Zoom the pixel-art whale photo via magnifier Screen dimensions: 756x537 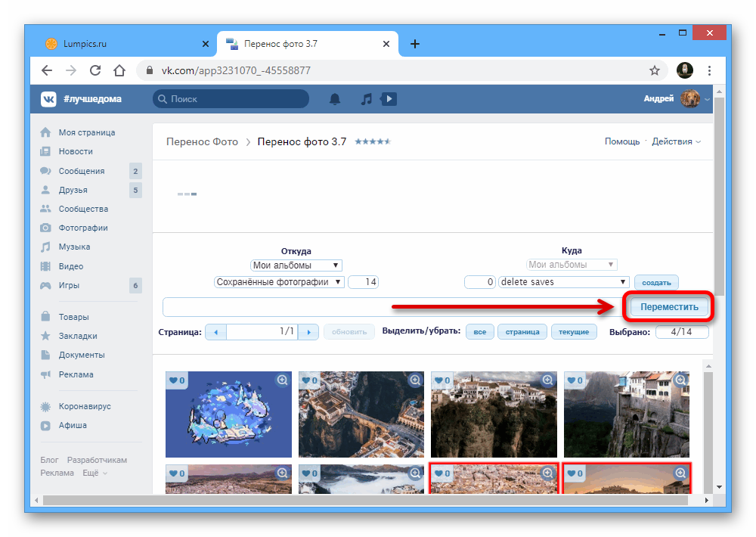[x=282, y=380]
